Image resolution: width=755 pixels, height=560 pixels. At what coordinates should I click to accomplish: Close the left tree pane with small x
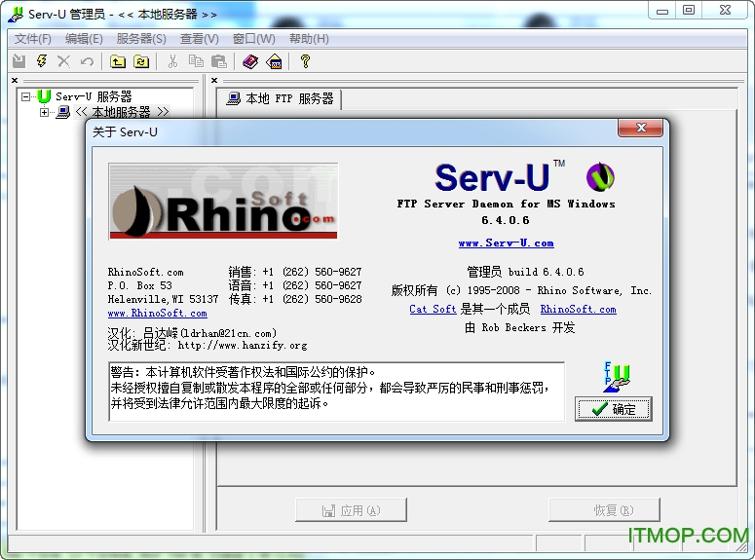(x=15, y=81)
